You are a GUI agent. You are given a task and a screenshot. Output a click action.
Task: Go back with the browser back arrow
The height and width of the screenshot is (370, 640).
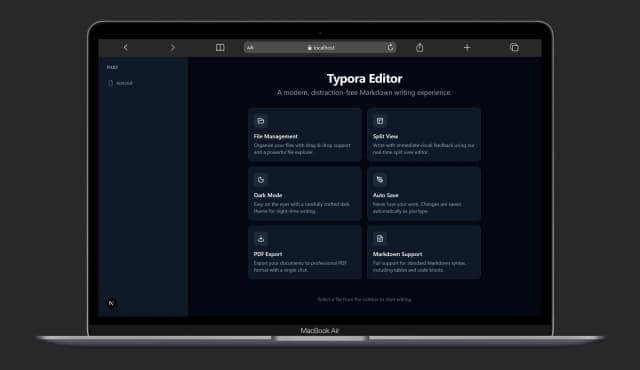tap(125, 48)
